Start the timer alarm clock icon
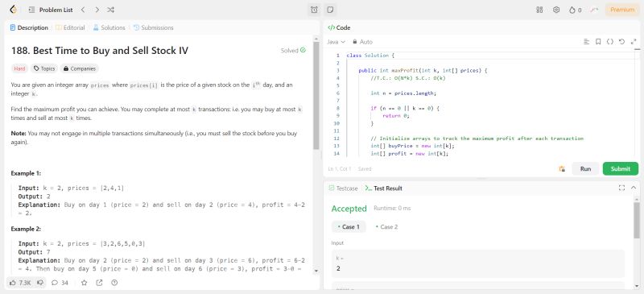 [314, 10]
